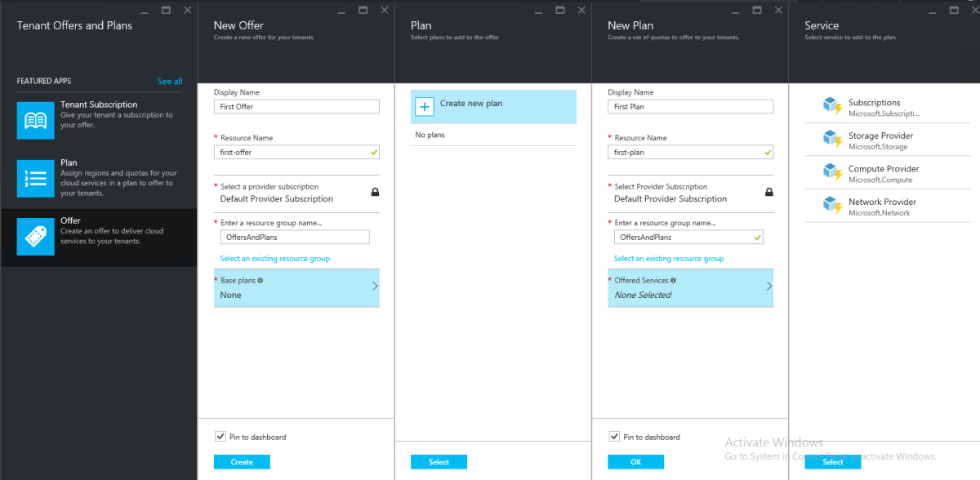This screenshot has width=980, height=480.
Task: Click See all featured apps link
Action: pyautogui.click(x=170, y=82)
